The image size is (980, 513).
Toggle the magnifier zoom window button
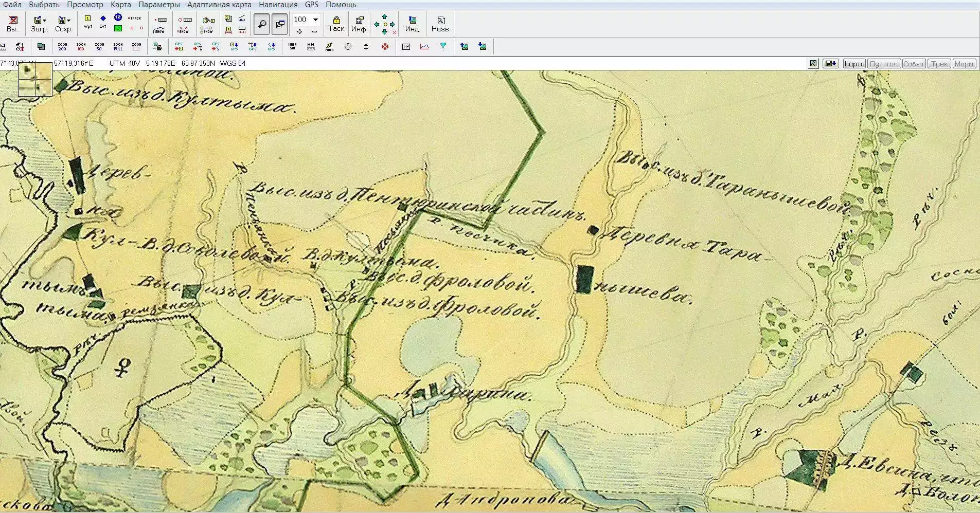[x=261, y=25]
